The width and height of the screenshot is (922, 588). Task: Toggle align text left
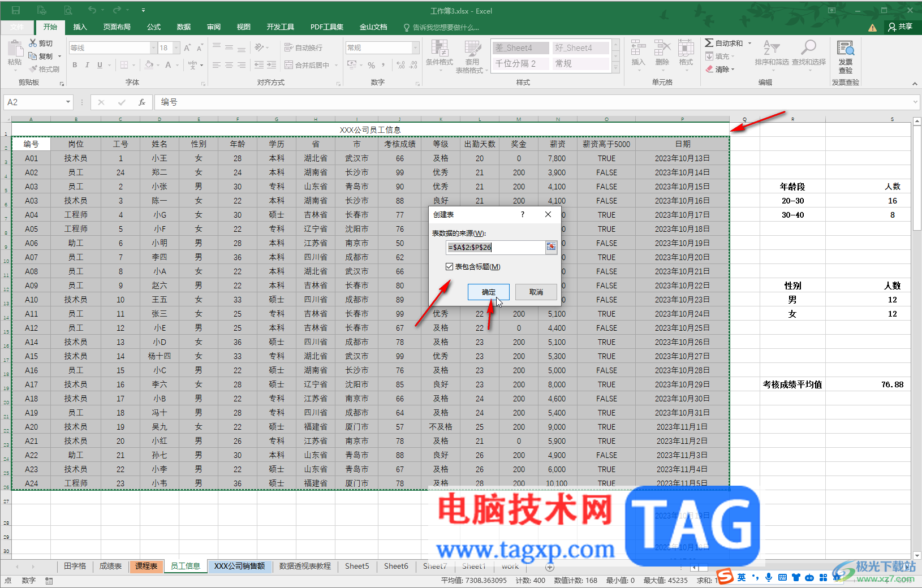pos(217,65)
